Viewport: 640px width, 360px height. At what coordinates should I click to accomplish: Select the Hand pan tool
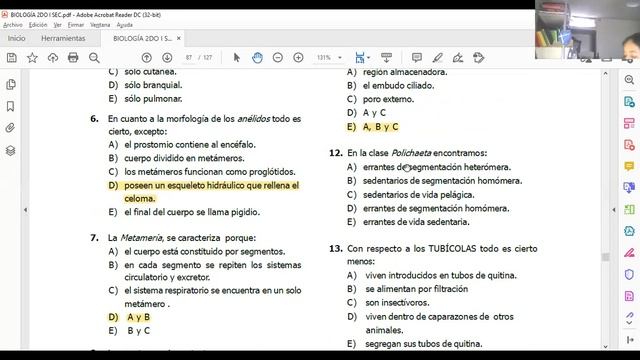click(257, 58)
